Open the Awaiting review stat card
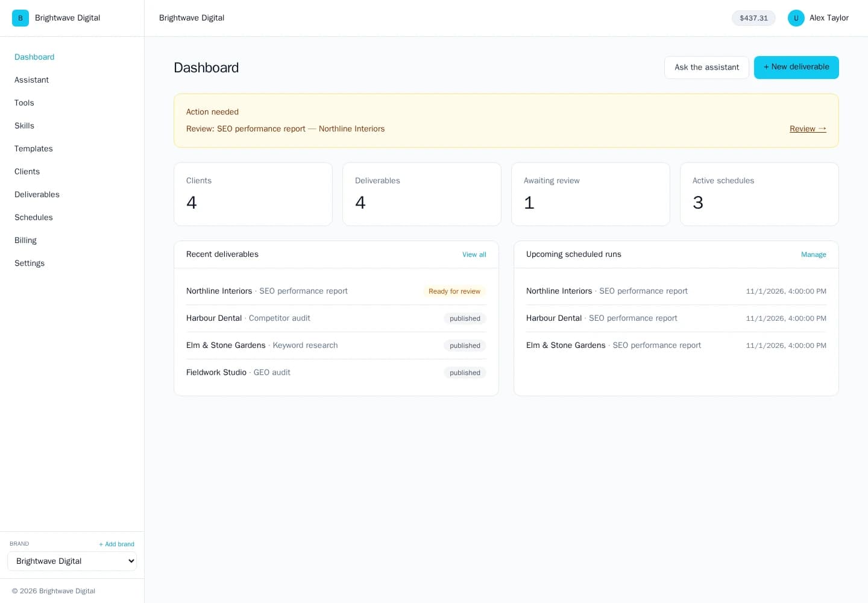This screenshot has width=868, height=603. coord(591,194)
